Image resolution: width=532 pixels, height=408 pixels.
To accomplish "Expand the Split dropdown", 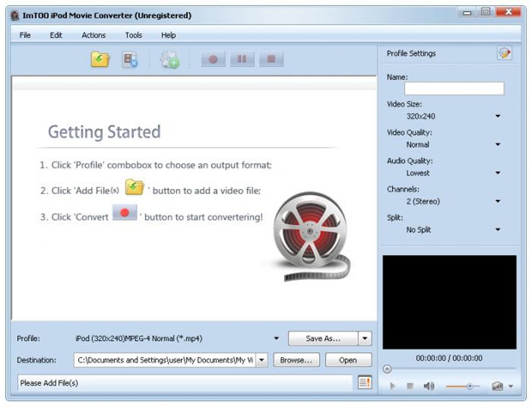I will [x=498, y=230].
